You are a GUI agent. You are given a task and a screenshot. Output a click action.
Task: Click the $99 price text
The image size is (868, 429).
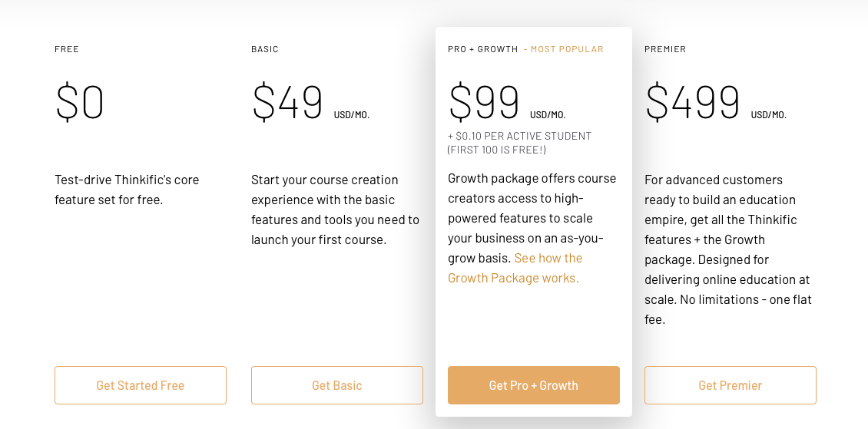(x=484, y=102)
